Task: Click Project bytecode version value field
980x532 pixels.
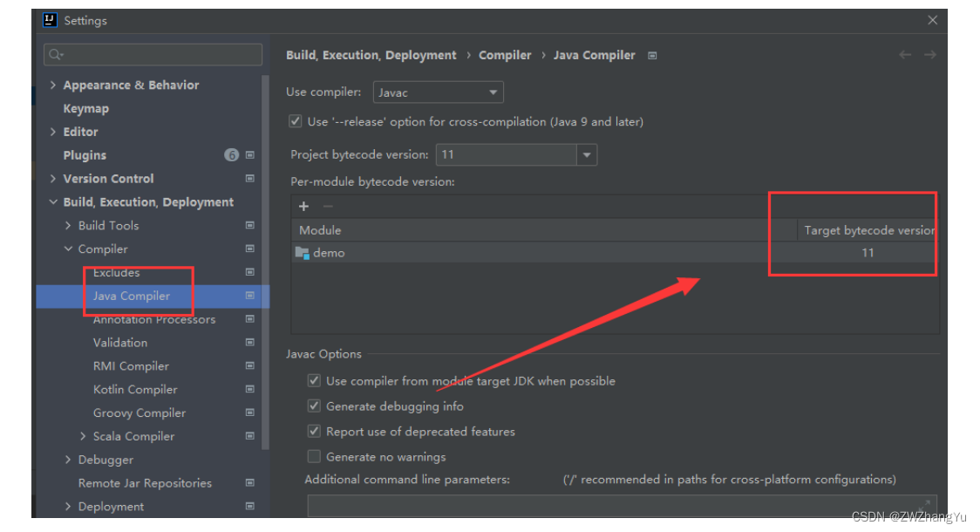Action: click(507, 155)
